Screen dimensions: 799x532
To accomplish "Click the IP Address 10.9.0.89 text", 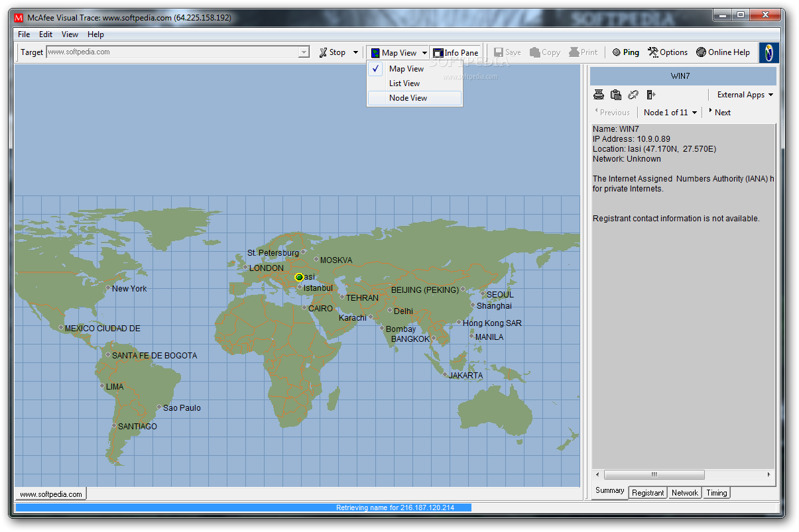I will (631, 139).
